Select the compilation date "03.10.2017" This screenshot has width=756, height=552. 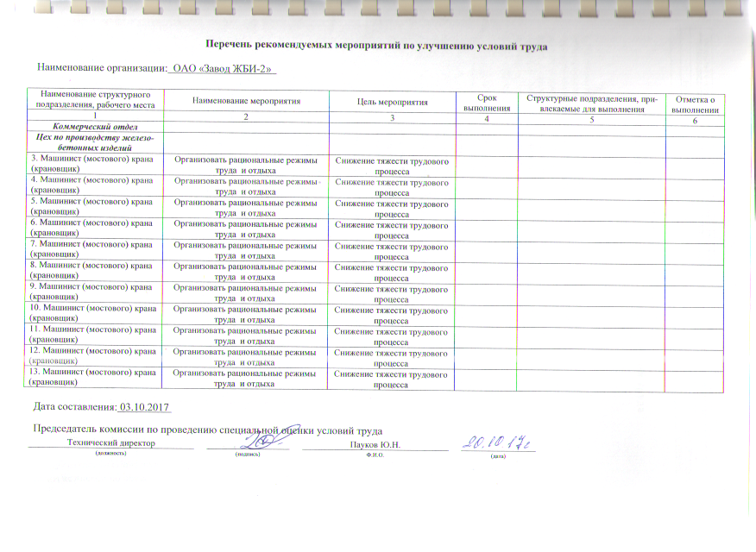[x=144, y=407]
